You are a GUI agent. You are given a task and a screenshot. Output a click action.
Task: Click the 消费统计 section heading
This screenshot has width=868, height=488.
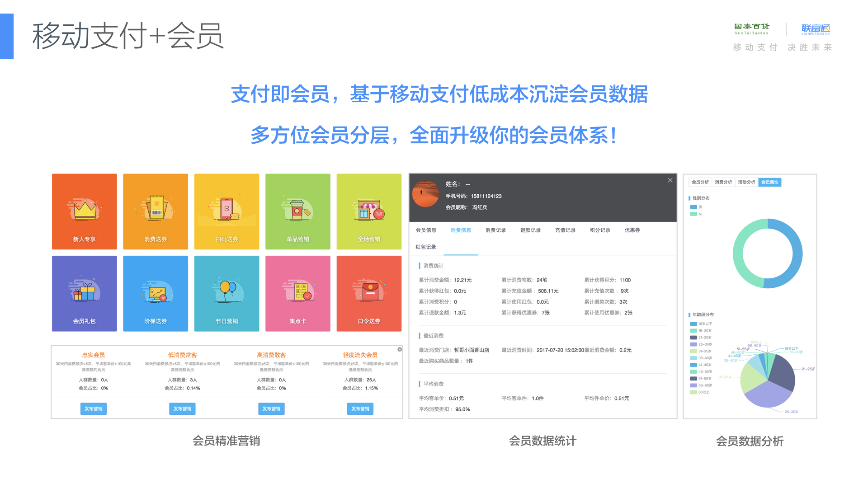434,266
